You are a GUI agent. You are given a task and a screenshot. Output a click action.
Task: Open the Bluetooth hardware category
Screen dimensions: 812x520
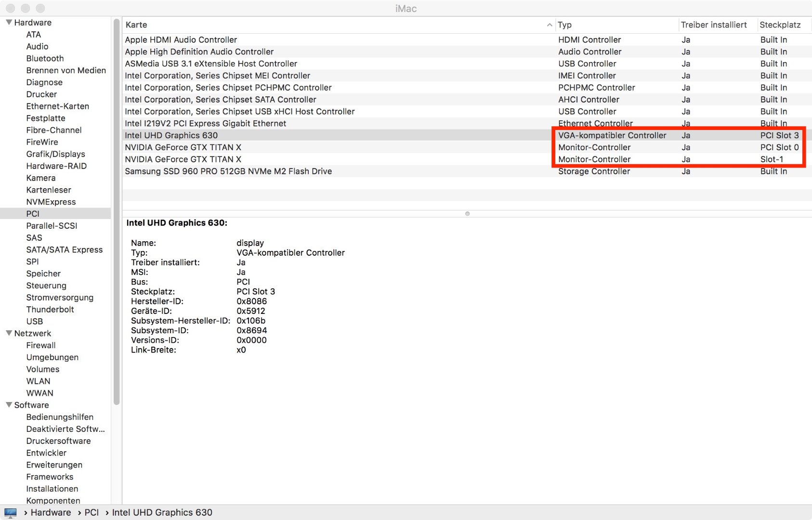pos(45,58)
